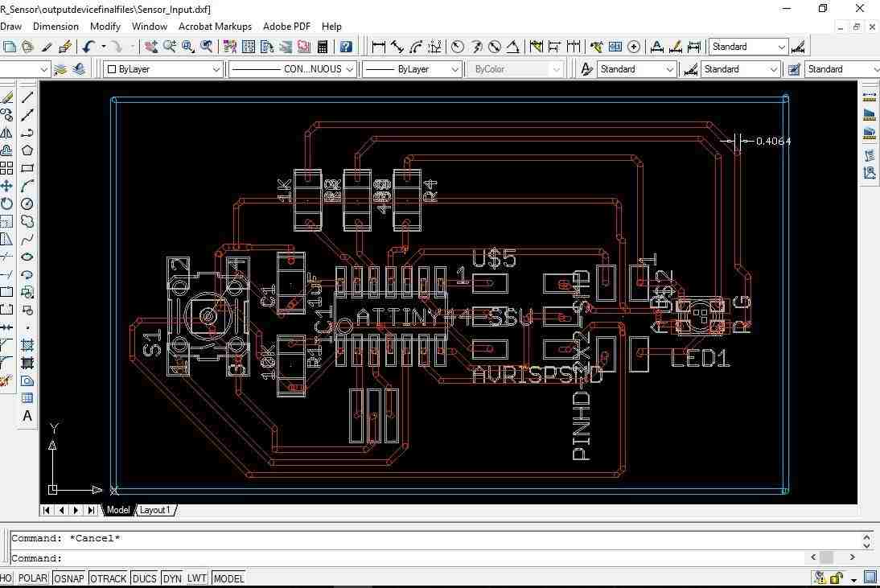This screenshot has height=588, width=880.
Task: Select the Arc draw tool
Action: (x=27, y=186)
